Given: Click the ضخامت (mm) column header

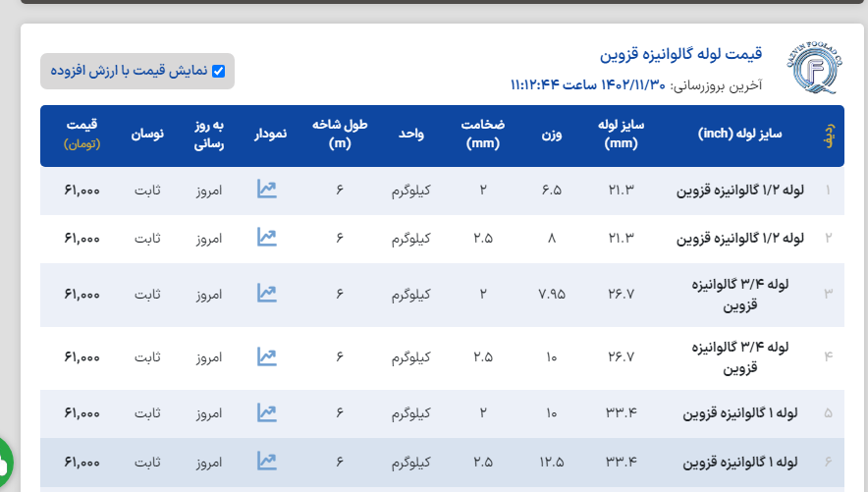Looking at the screenshot, I should point(483,135).
